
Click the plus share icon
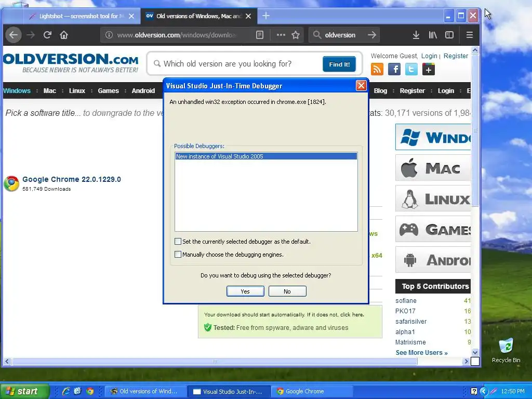coord(429,69)
